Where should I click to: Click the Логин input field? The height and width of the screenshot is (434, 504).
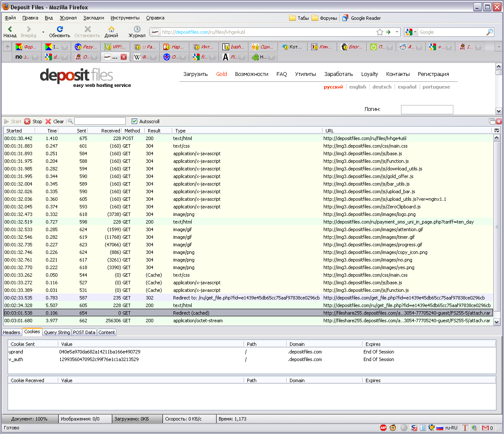[x=427, y=110]
